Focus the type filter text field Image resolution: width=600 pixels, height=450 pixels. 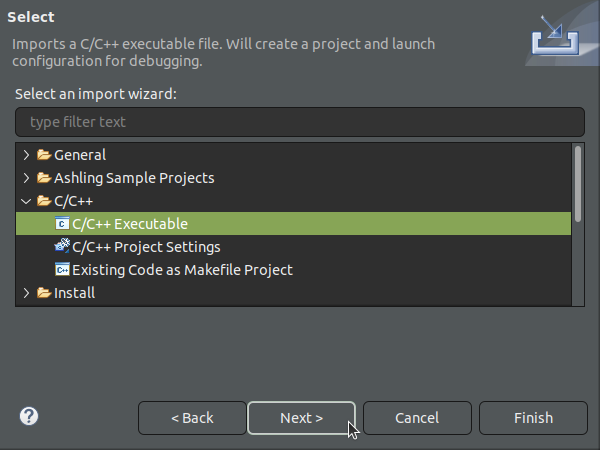coord(299,122)
